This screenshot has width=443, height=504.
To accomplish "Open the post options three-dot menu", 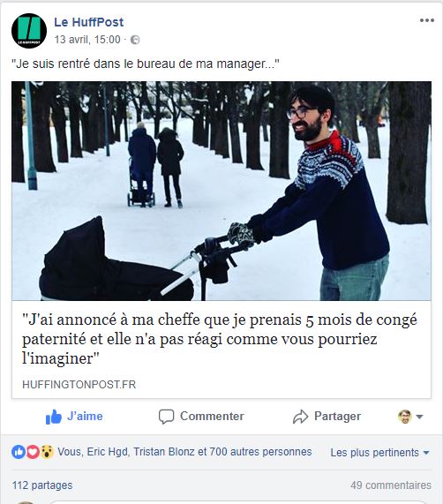I will coord(427,20).
